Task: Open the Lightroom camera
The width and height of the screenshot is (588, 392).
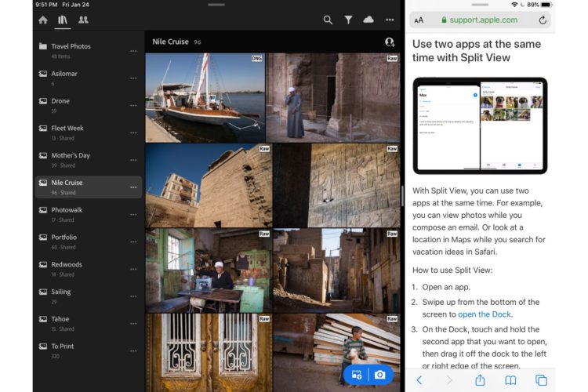Action: 380,375
